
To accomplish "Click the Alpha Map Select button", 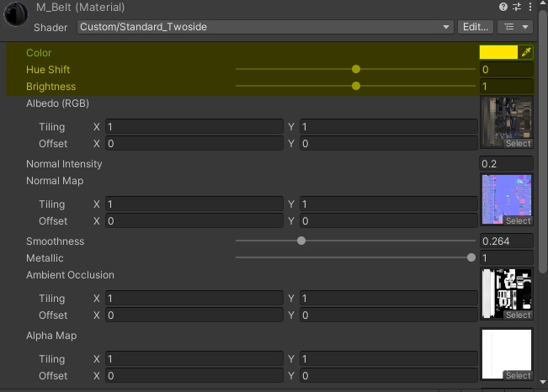I will pos(518,375).
